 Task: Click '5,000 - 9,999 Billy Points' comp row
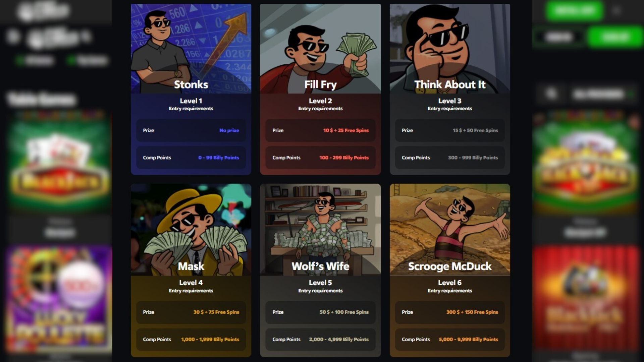tap(450, 340)
